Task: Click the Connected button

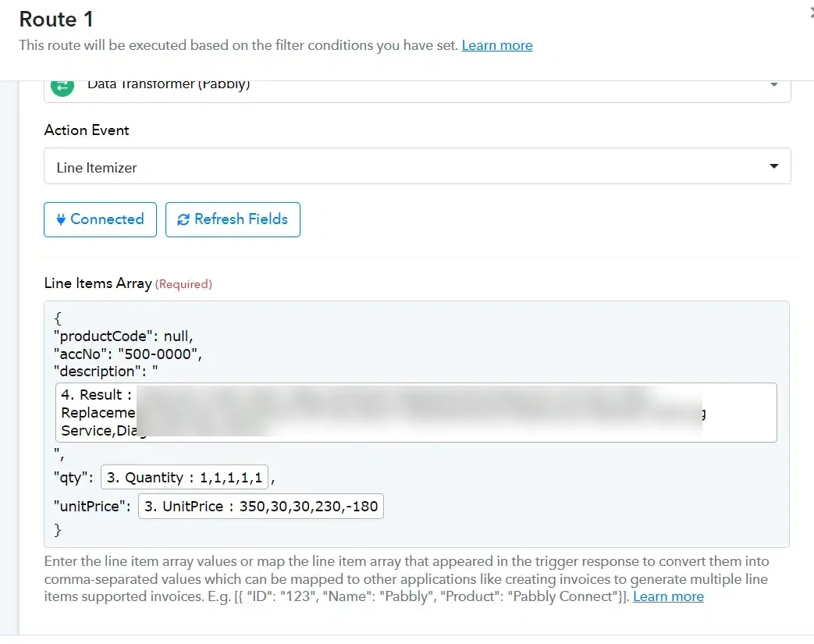Action: point(100,219)
